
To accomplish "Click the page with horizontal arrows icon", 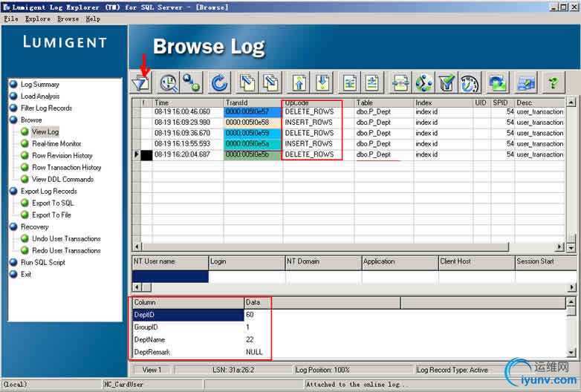I will coord(400,83).
